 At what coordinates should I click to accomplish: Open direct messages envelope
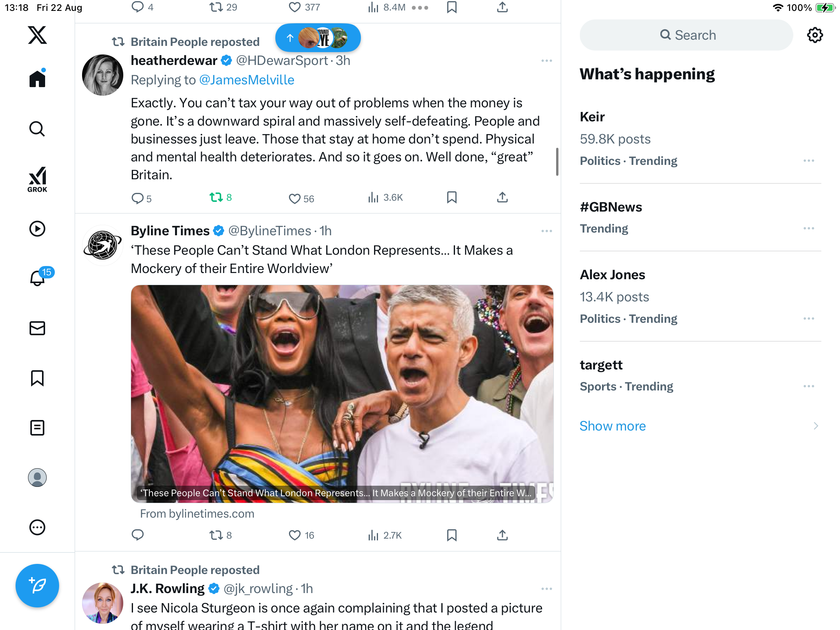(x=37, y=328)
